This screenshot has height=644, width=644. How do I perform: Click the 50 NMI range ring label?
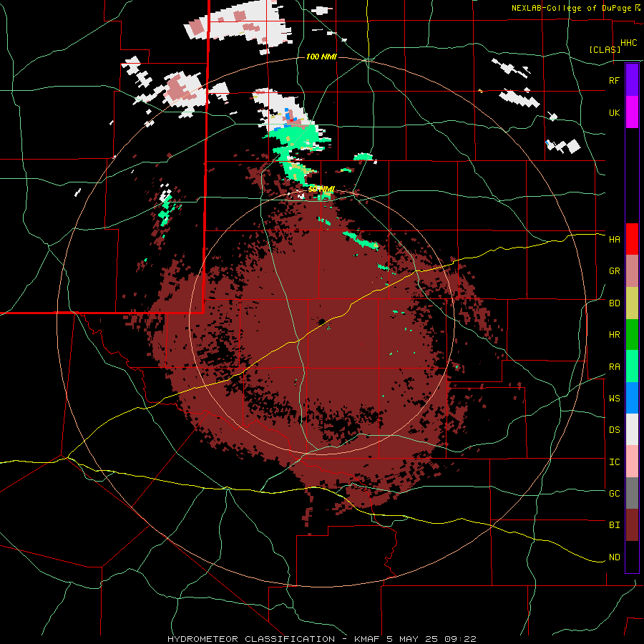[x=321, y=189]
